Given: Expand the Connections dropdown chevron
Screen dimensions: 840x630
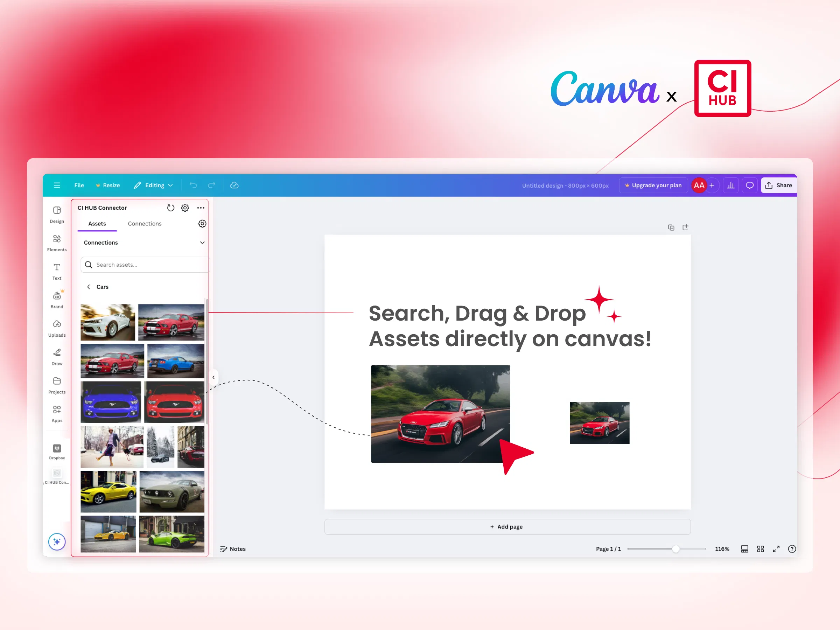Looking at the screenshot, I should (202, 243).
